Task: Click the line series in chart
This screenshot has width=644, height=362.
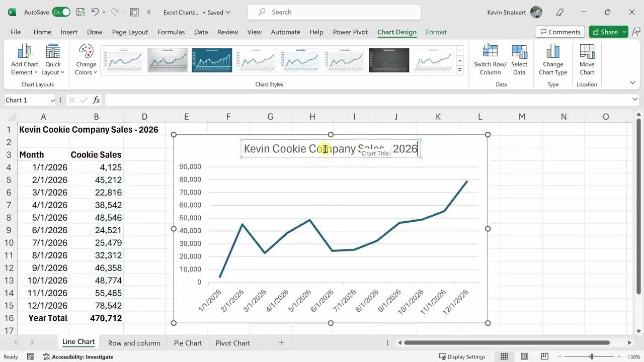Action: 343,229
